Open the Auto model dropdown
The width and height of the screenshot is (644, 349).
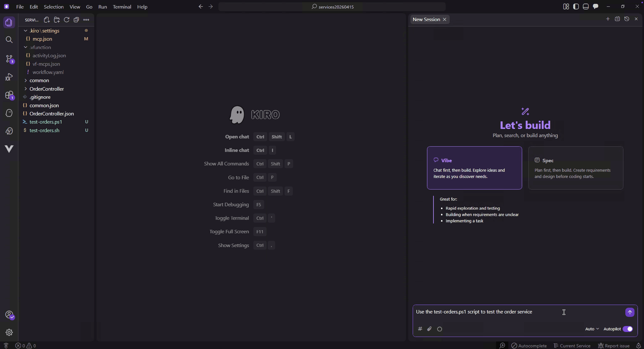point(592,329)
